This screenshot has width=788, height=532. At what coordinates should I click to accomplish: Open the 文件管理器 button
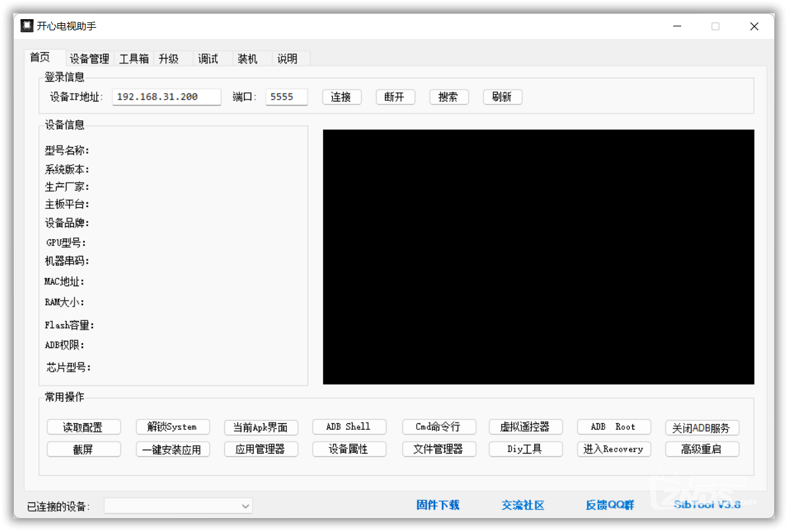[x=439, y=449]
